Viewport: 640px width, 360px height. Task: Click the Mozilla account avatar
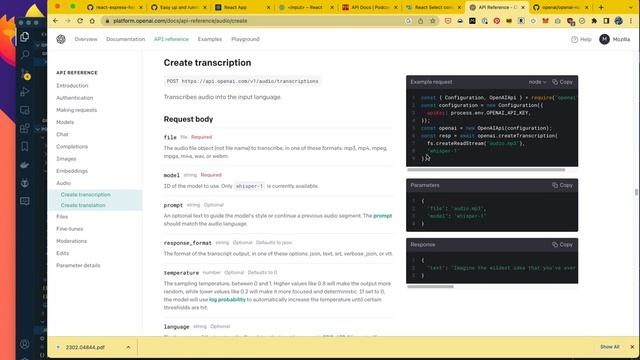[604, 39]
